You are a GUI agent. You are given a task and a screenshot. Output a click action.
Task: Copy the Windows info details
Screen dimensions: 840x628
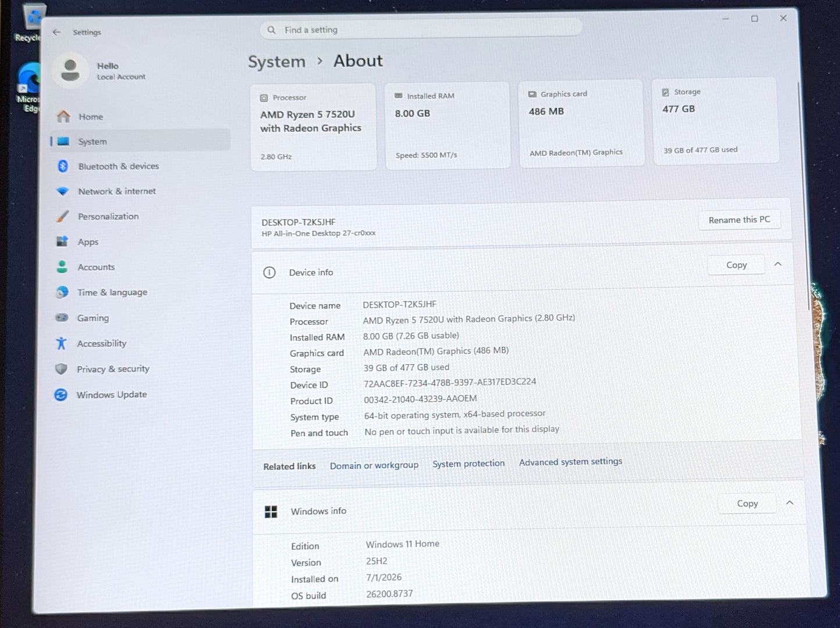[x=747, y=504]
